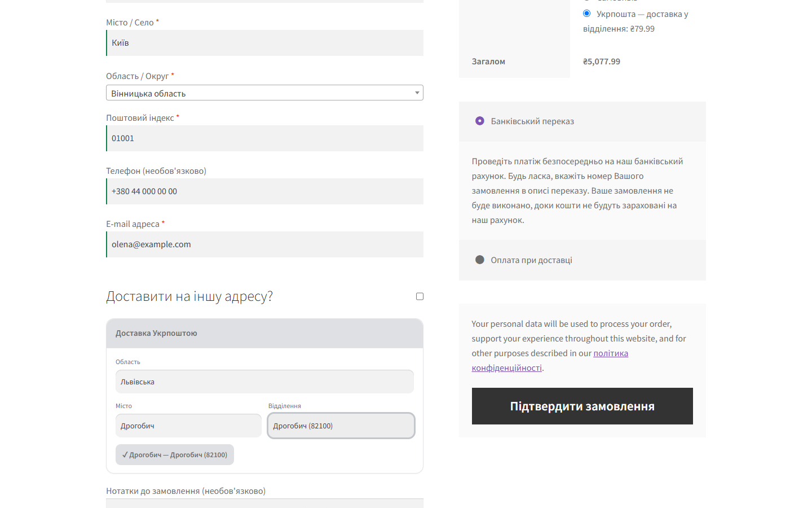Open the Область / Округ dropdown

pos(264,93)
